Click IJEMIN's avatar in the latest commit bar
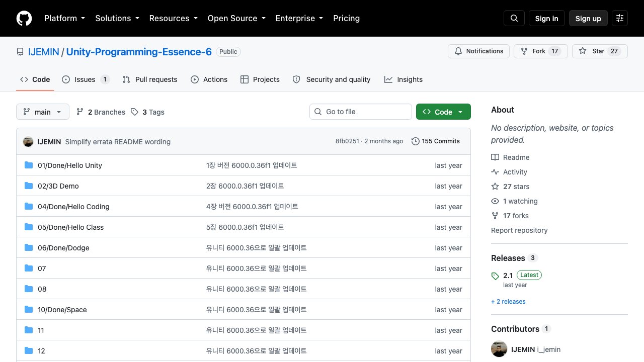Image resolution: width=644 pixels, height=362 pixels. click(28, 142)
